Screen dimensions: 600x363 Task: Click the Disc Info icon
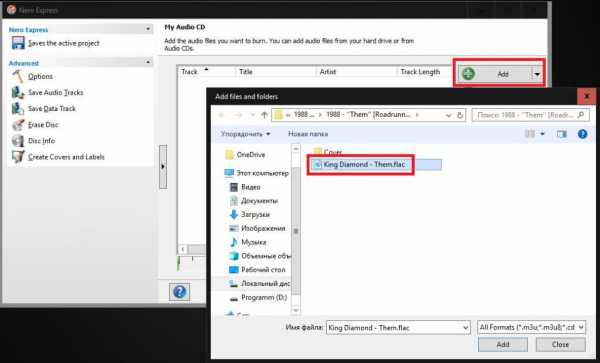(x=18, y=141)
